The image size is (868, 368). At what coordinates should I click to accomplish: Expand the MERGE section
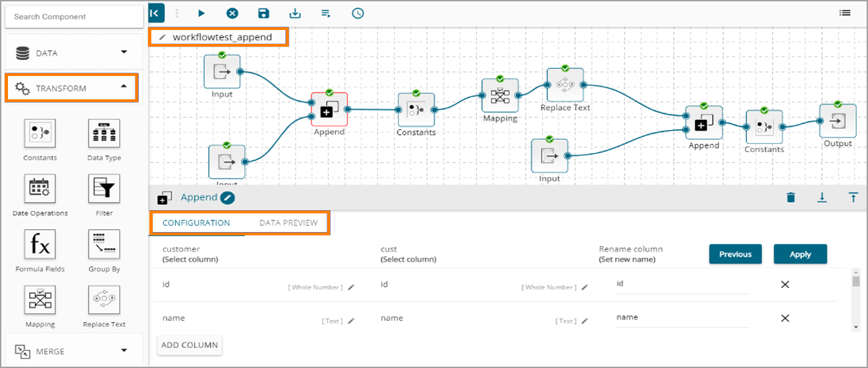[72, 351]
